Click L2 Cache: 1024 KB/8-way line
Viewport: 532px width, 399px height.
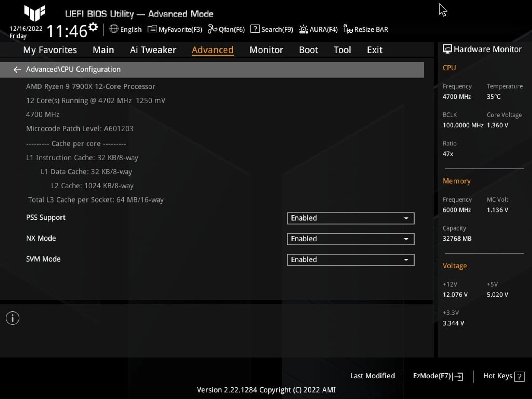click(92, 186)
